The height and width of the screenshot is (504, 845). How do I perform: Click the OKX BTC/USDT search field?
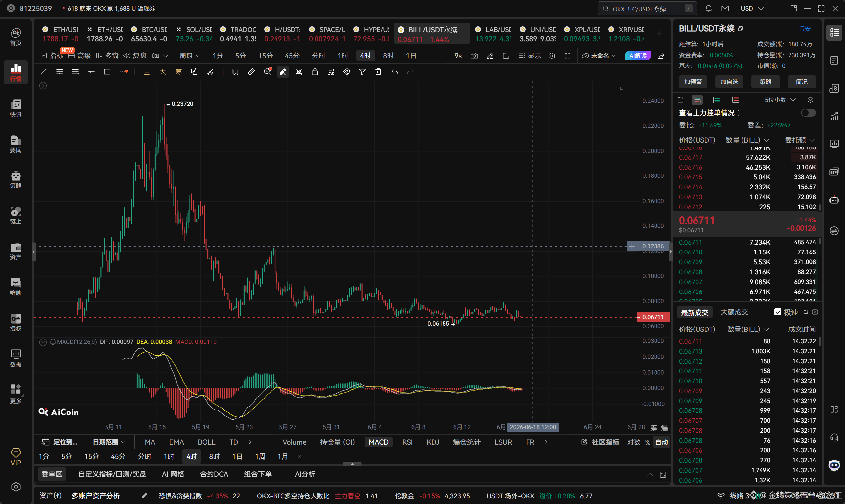tap(647, 9)
